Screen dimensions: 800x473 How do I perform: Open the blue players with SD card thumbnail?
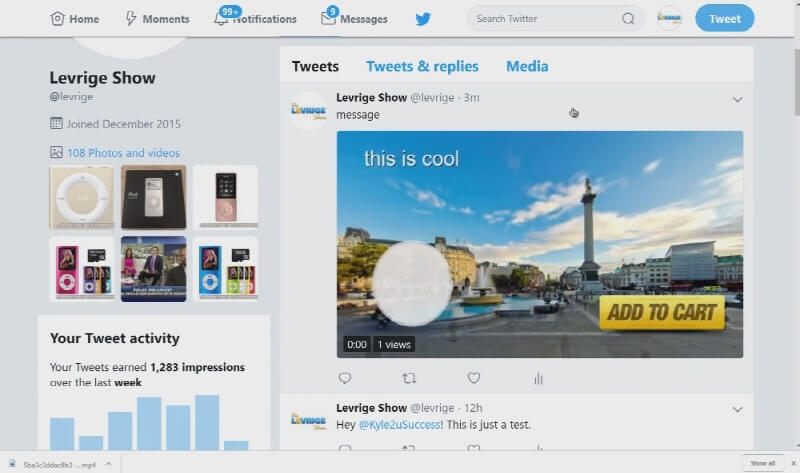pos(226,269)
